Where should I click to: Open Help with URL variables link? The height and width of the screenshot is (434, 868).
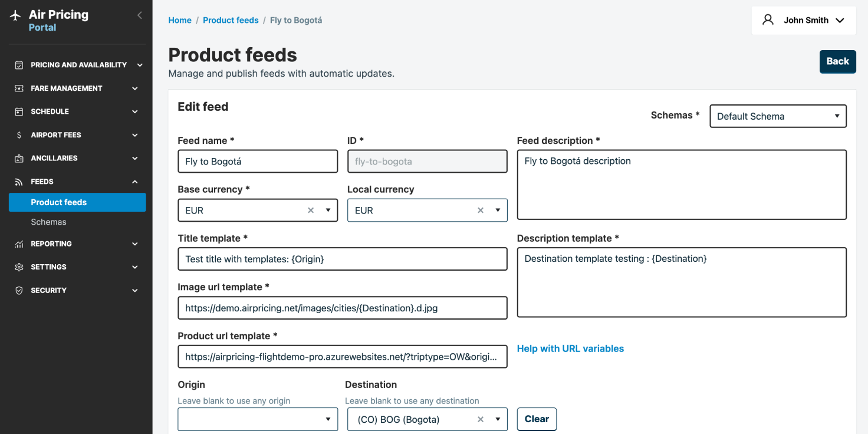(570, 348)
